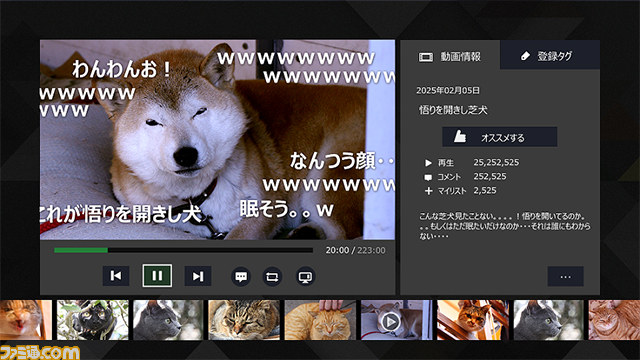Click the plus icon next to マイリスト
Viewport: 640px width, 360px height.
428,191
